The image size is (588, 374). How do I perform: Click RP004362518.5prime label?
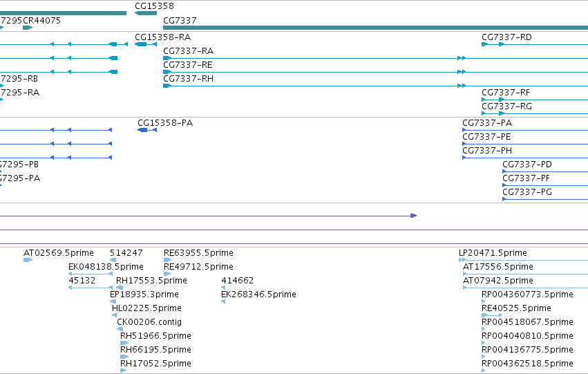[527, 364]
